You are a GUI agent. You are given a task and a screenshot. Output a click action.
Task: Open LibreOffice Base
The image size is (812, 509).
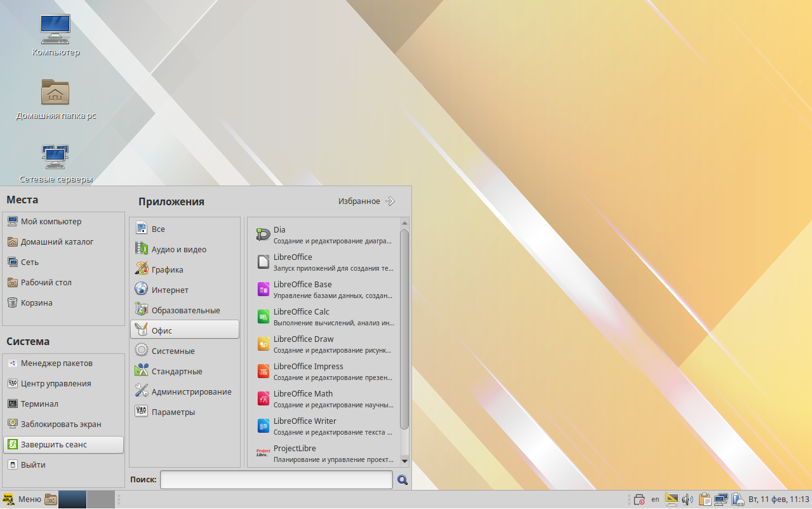click(325, 289)
